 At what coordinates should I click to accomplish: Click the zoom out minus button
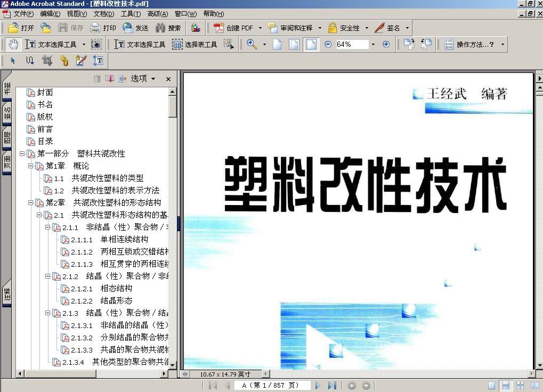pyautogui.click(x=328, y=44)
